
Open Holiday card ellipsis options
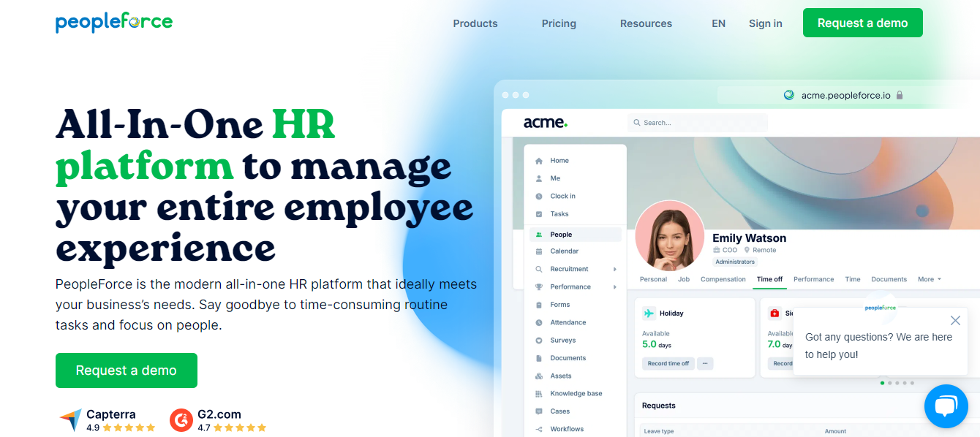[x=705, y=363]
